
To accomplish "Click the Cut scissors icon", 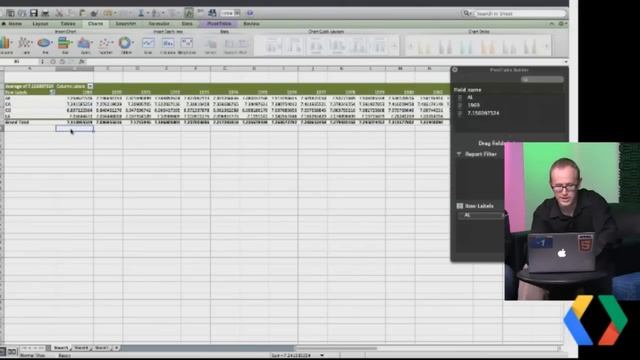I will [x=60, y=13].
